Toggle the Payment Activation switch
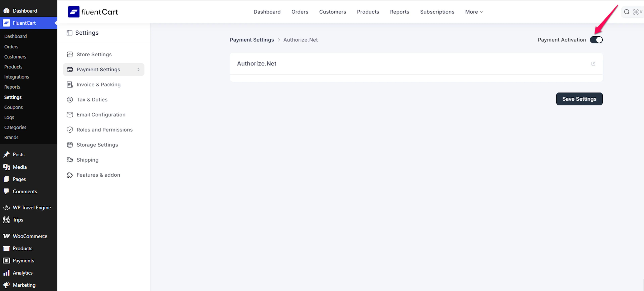The width and height of the screenshot is (644, 291). [596, 40]
